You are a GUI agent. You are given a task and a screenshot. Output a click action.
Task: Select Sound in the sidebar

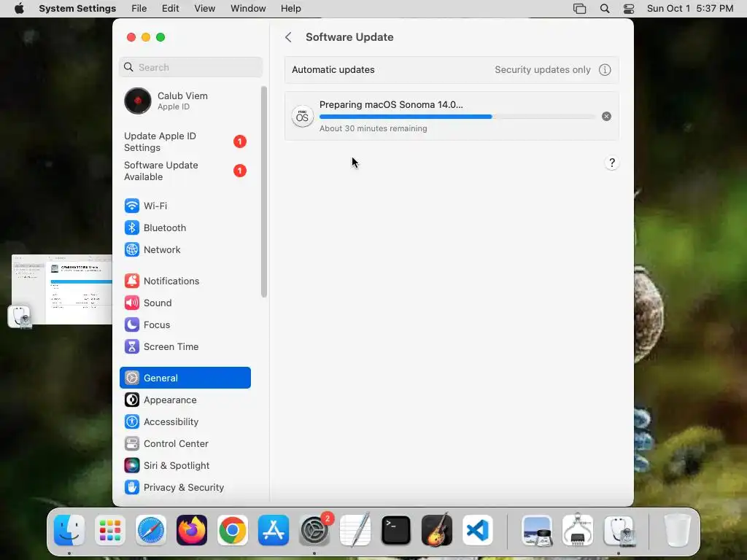tap(185, 303)
